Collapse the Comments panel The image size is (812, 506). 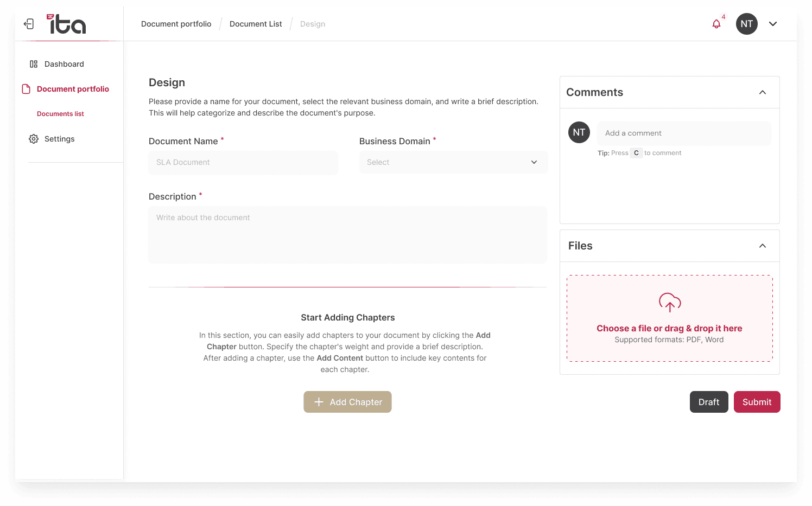763,92
